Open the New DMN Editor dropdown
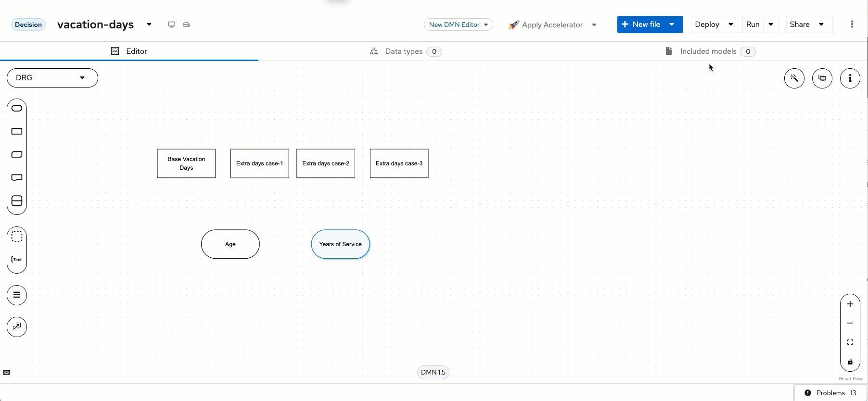Screen dimensions: 868x401 pyautogui.click(x=458, y=25)
